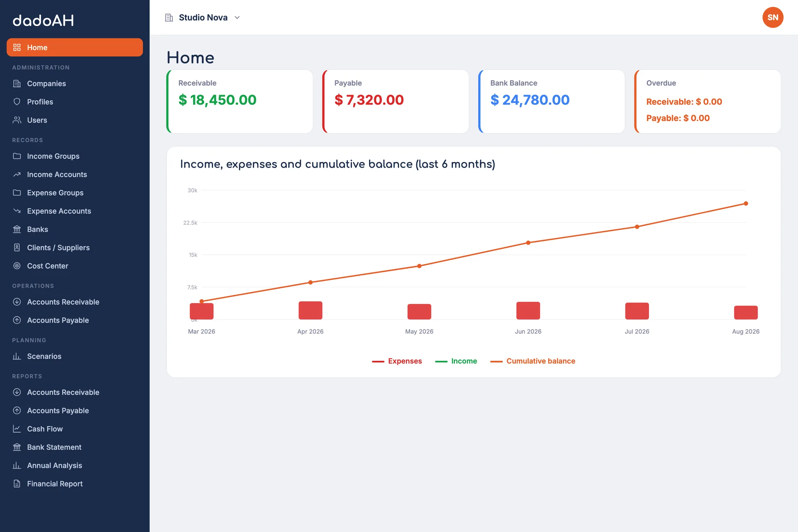Click the Reports Accounts Payable arrow-up icon
The height and width of the screenshot is (532, 798).
17,411
